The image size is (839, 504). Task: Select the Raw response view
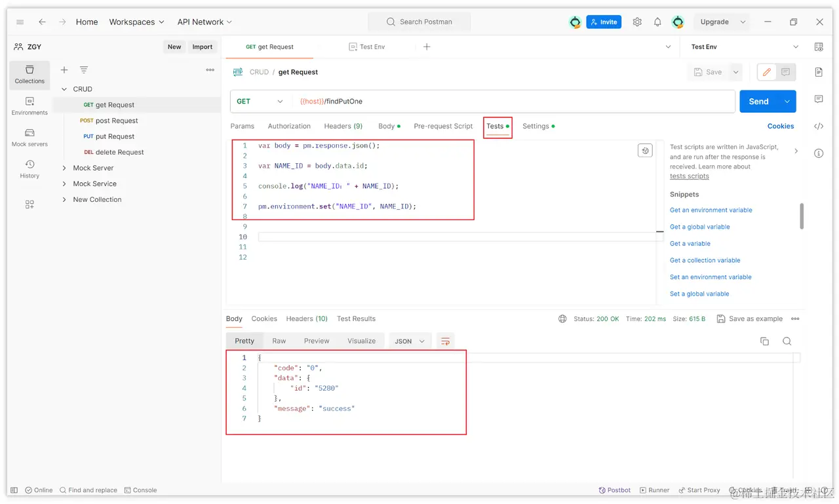[279, 341]
